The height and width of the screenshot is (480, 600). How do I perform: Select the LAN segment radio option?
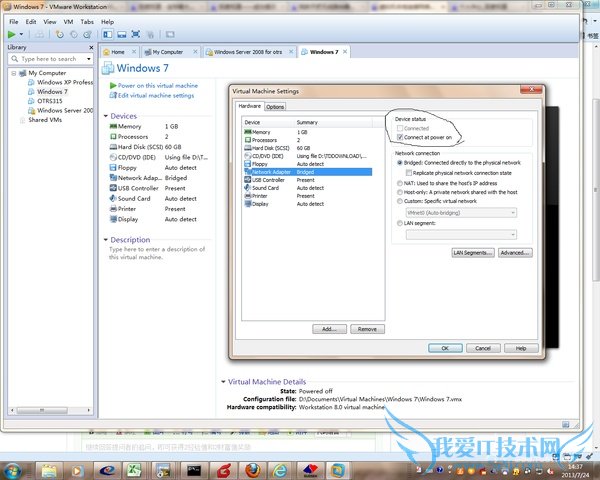coord(400,223)
